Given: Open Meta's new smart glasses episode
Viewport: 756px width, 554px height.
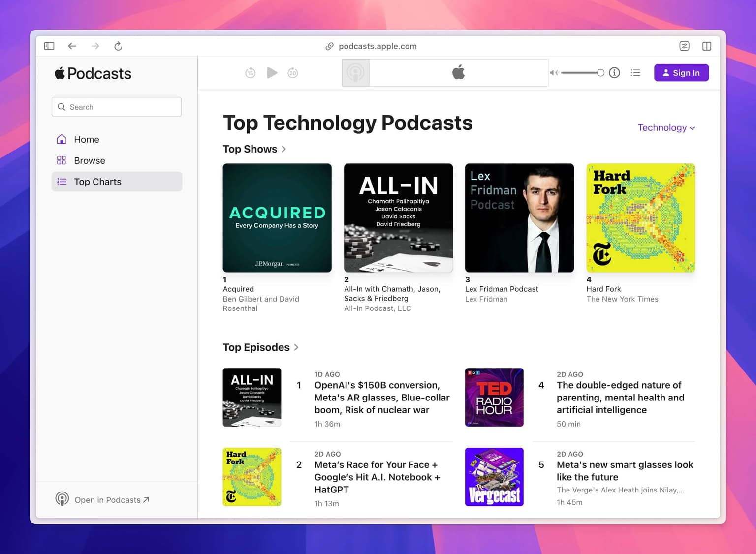Looking at the screenshot, I should (x=625, y=471).
